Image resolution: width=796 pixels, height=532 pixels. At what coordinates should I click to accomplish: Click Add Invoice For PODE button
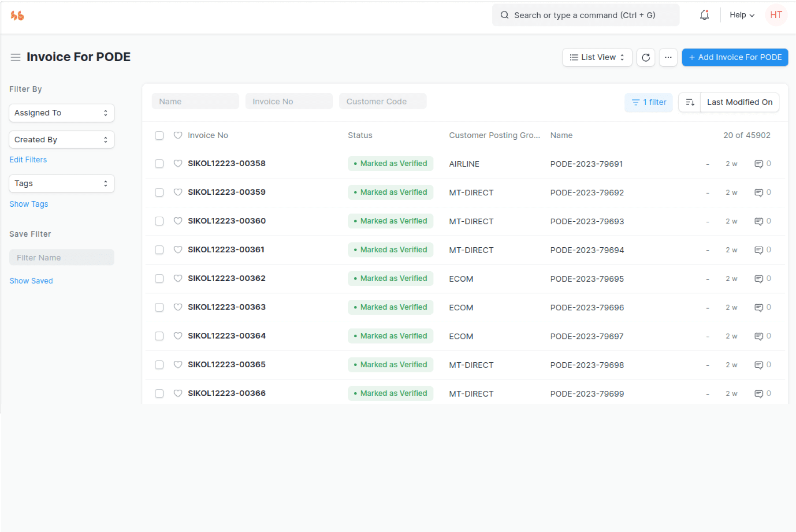tap(735, 57)
